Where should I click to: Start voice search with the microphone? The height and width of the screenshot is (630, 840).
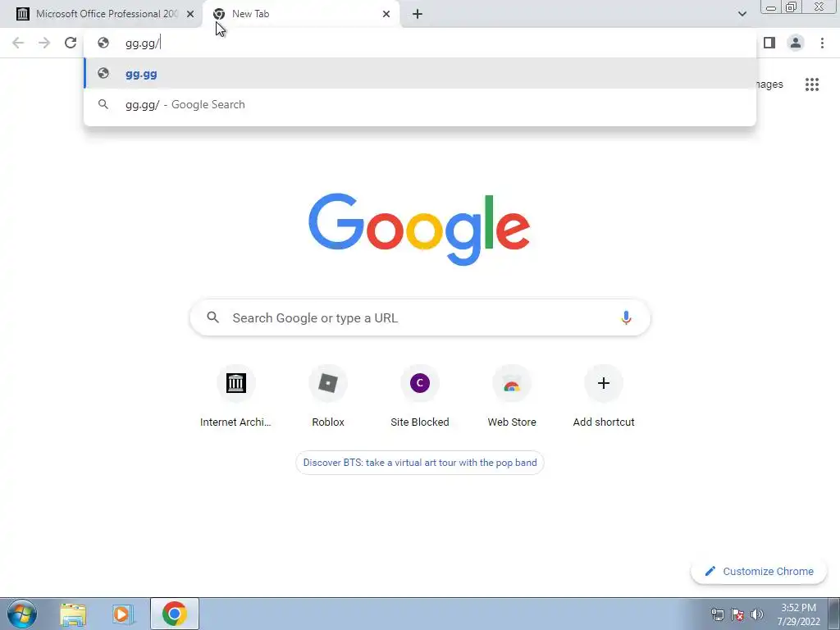tap(625, 317)
